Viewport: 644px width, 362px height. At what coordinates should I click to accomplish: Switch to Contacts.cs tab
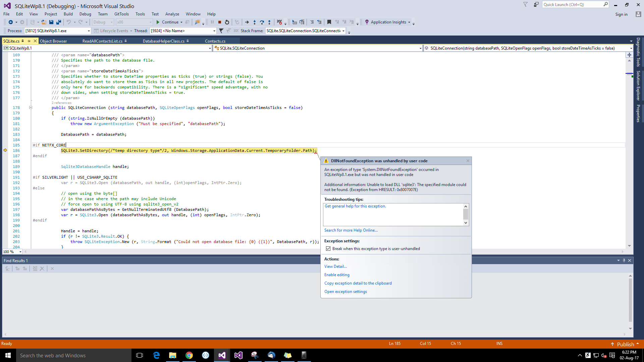tap(215, 41)
